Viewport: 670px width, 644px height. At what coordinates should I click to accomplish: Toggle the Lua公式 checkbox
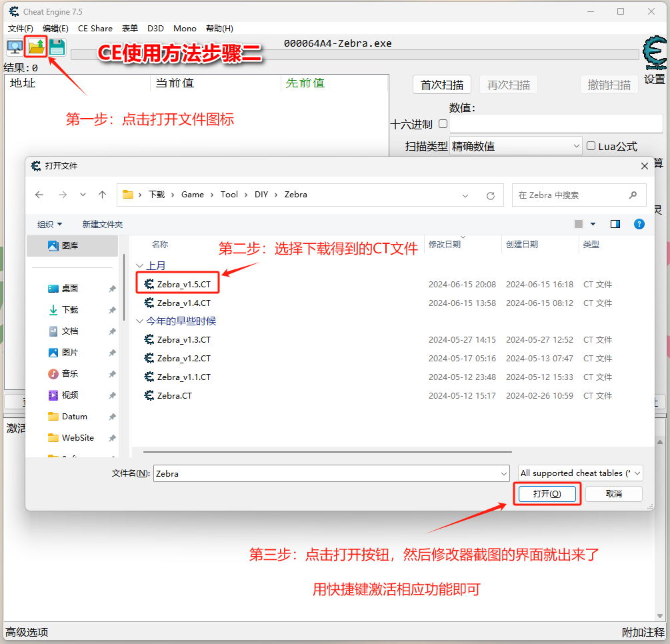click(x=591, y=145)
